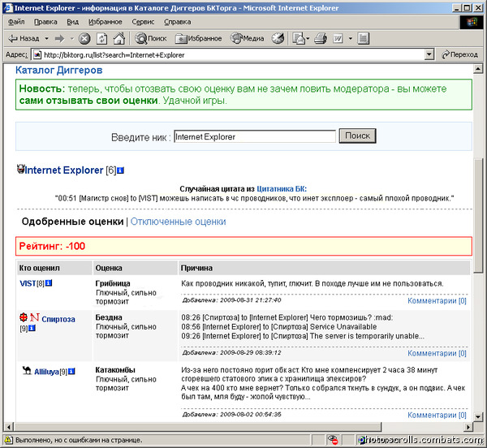
Task: Click the privacy eye icon in status bar
Action: 333,440
